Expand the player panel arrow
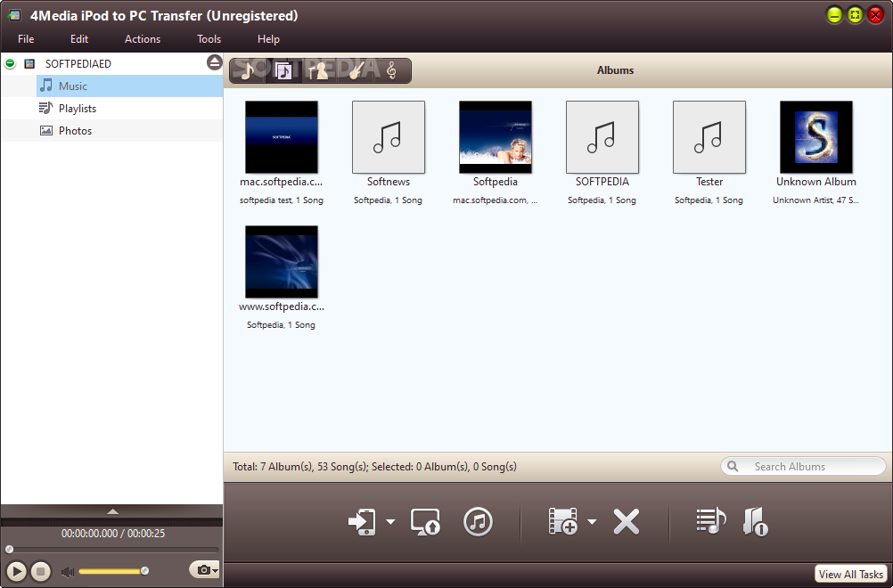 pos(113,511)
